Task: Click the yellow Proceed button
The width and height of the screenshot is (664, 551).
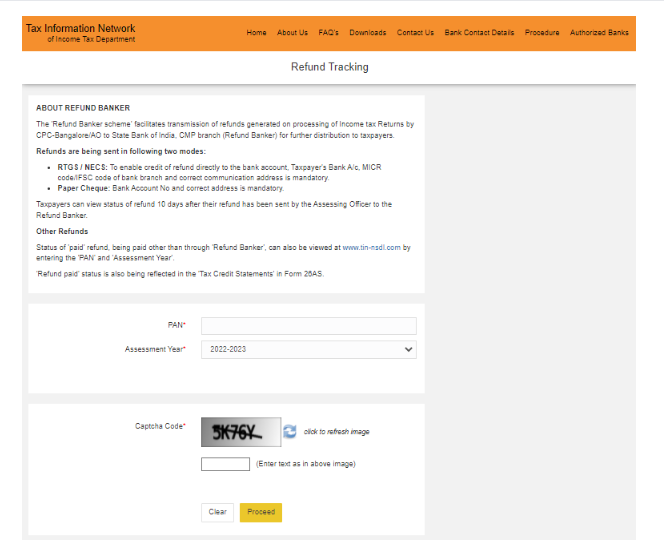Action: pos(261,512)
